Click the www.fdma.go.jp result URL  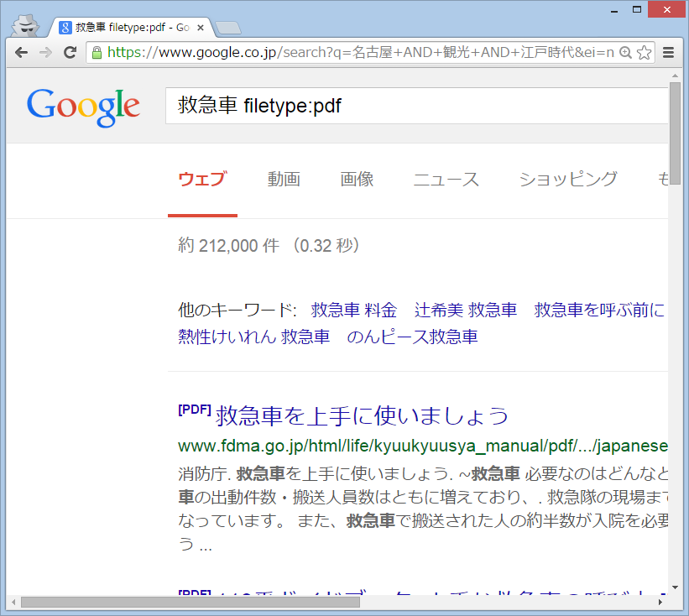[x=423, y=446]
